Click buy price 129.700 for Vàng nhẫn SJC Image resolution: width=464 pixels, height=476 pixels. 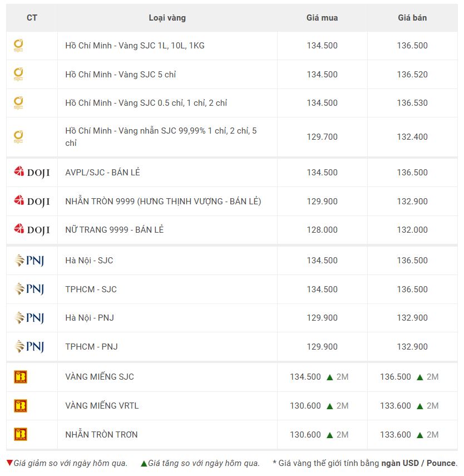[x=322, y=137]
